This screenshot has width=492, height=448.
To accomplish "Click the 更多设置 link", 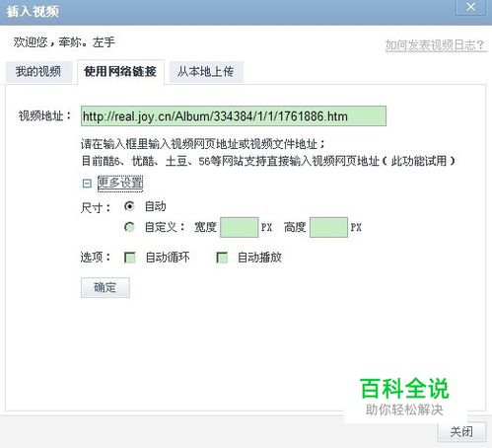I will [120, 183].
